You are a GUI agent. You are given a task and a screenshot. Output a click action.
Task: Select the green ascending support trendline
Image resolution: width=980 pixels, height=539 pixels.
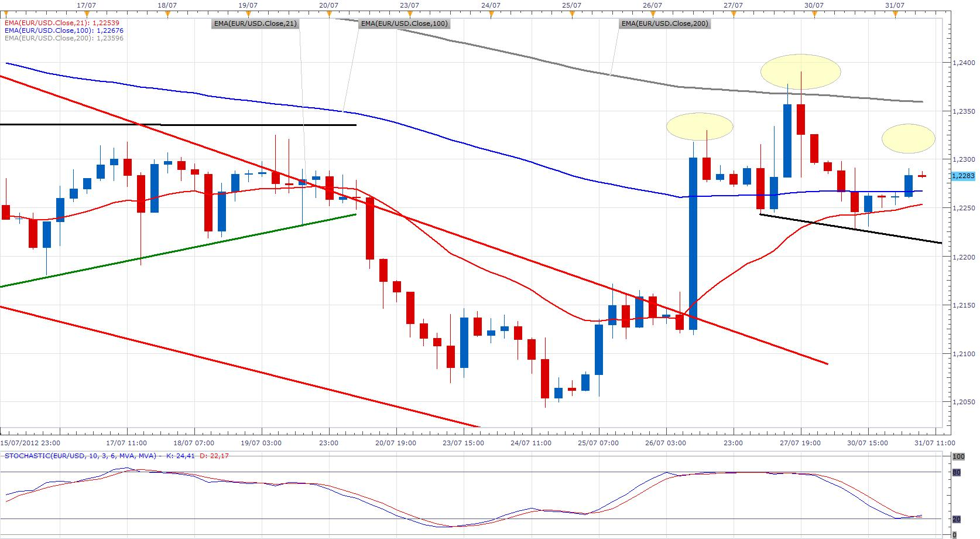tap(176, 251)
